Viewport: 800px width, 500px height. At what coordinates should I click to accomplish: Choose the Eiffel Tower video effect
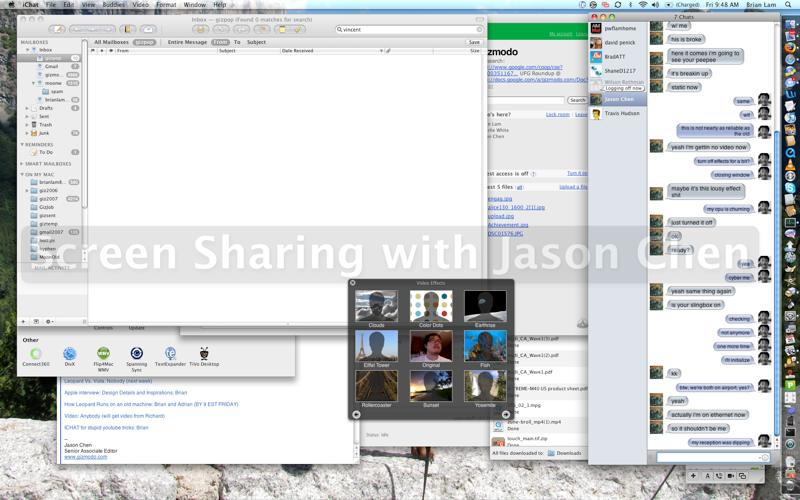pos(376,348)
